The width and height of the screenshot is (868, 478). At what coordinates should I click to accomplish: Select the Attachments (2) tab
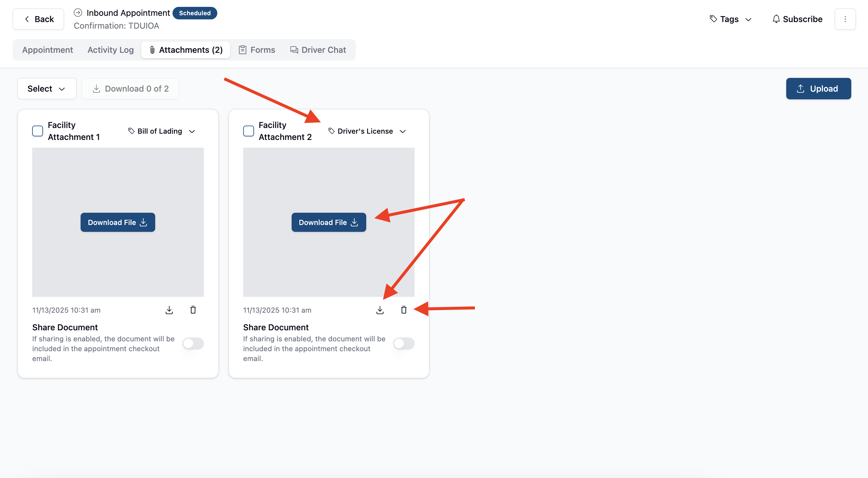186,50
